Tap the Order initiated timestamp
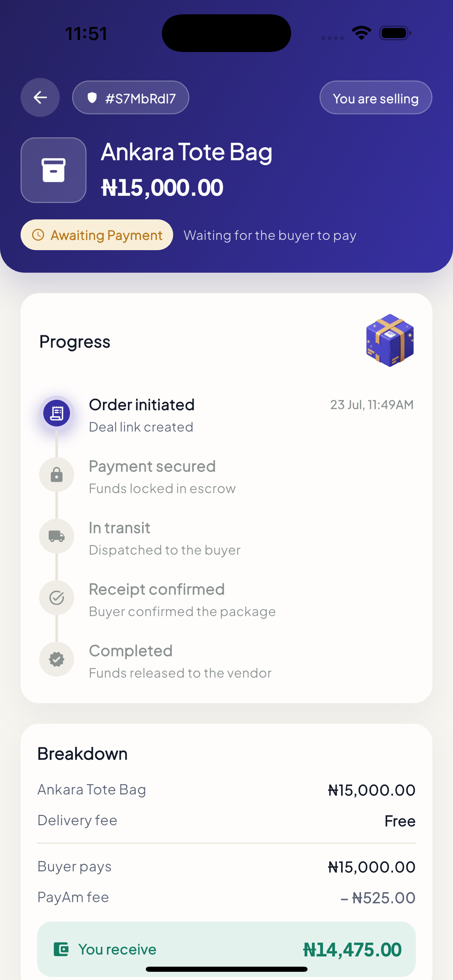This screenshot has width=453, height=980. click(x=372, y=404)
